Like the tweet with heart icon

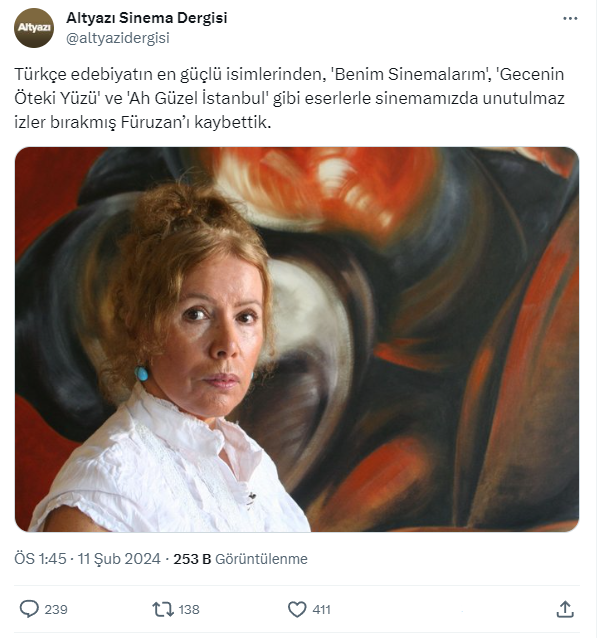click(x=297, y=610)
